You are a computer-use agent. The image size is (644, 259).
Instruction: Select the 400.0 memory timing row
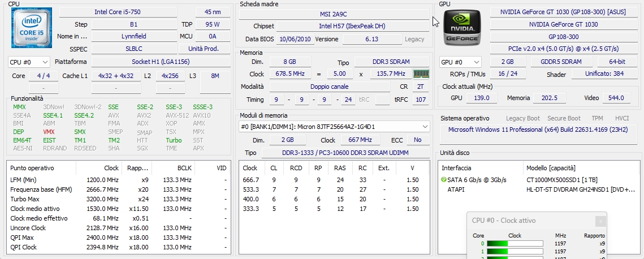(334, 199)
